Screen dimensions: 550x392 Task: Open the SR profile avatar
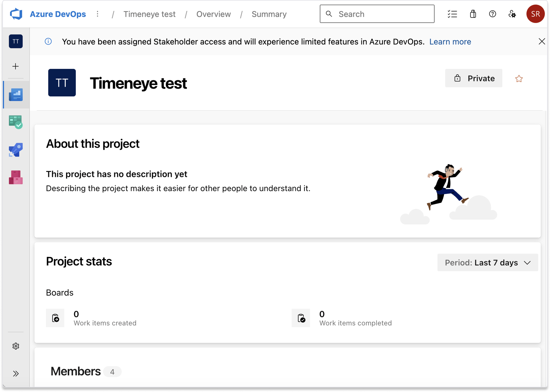[535, 14]
